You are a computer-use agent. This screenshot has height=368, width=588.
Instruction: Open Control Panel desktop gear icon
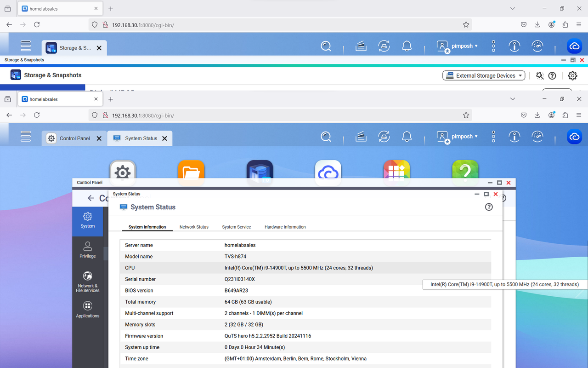click(x=123, y=173)
